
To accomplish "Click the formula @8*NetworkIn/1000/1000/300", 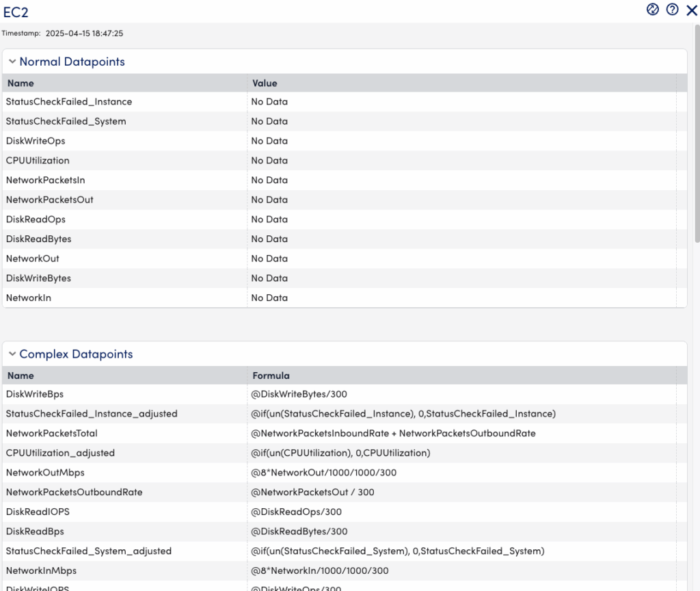I will [x=320, y=571].
